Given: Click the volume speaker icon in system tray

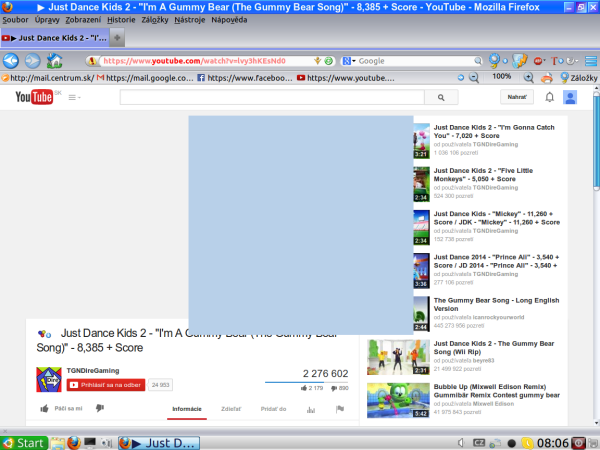Looking at the screenshot, I should [x=461, y=443].
